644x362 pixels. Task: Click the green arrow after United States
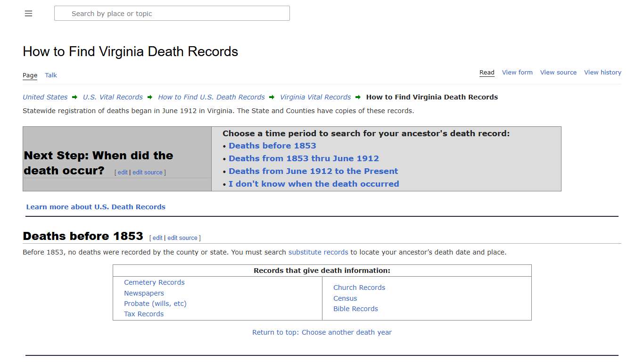(74, 97)
